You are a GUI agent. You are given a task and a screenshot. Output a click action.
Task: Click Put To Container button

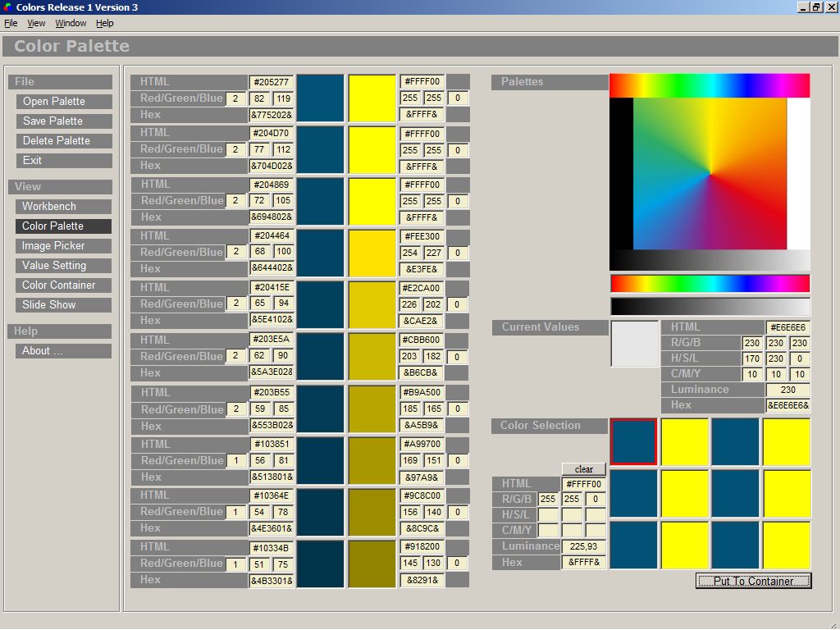tap(753, 581)
